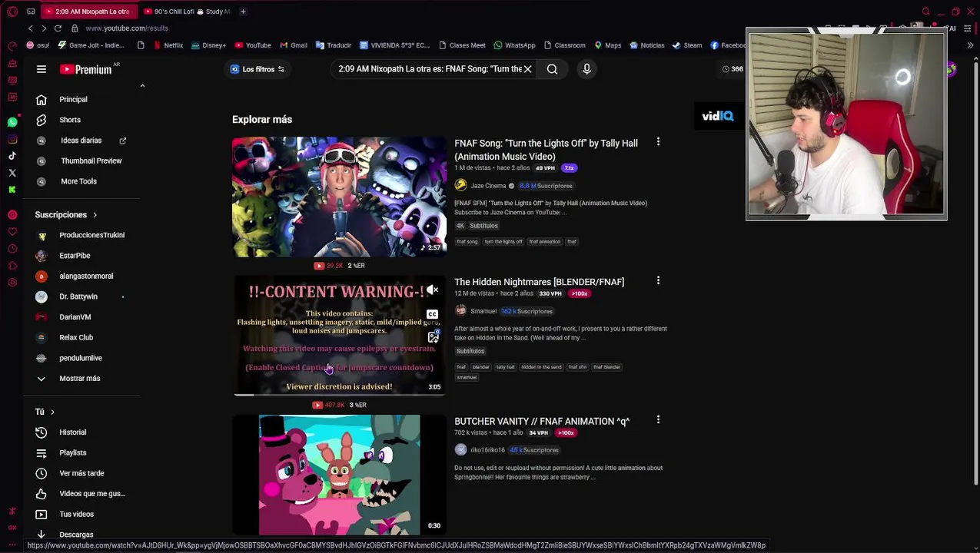980x553 pixels.
Task: Collapse sidebar with the small up arrow
Action: [142, 86]
